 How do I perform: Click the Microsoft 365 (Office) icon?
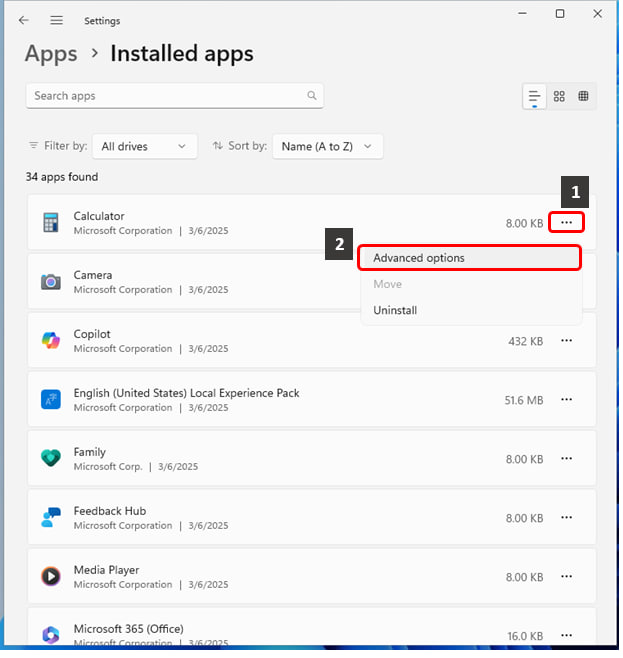(51, 635)
